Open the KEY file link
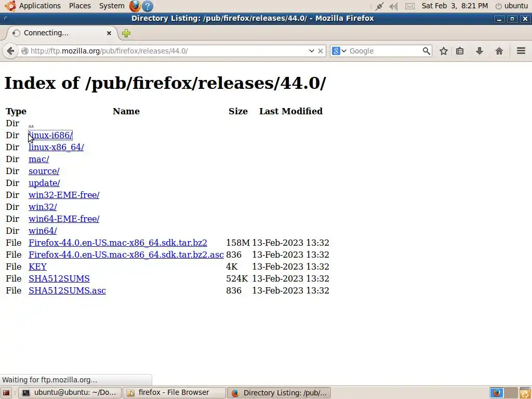 pyautogui.click(x=37, y=267)
